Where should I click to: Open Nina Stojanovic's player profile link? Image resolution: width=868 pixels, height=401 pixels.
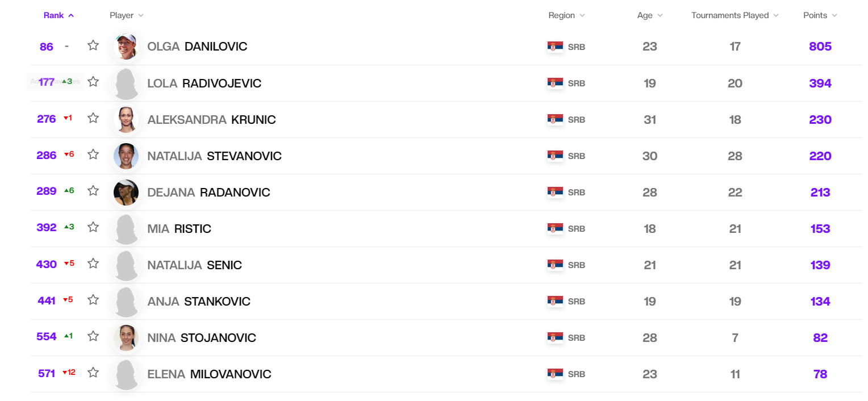(x=202, y=338)
